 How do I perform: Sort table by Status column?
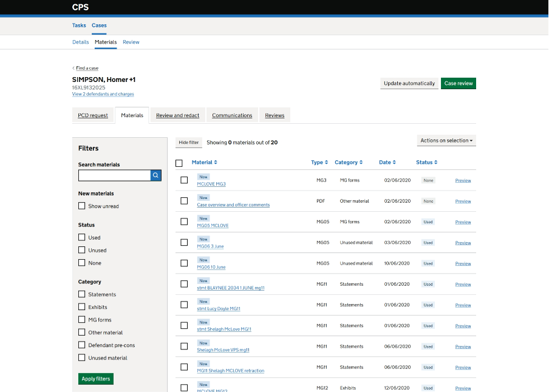click(426, 163)
